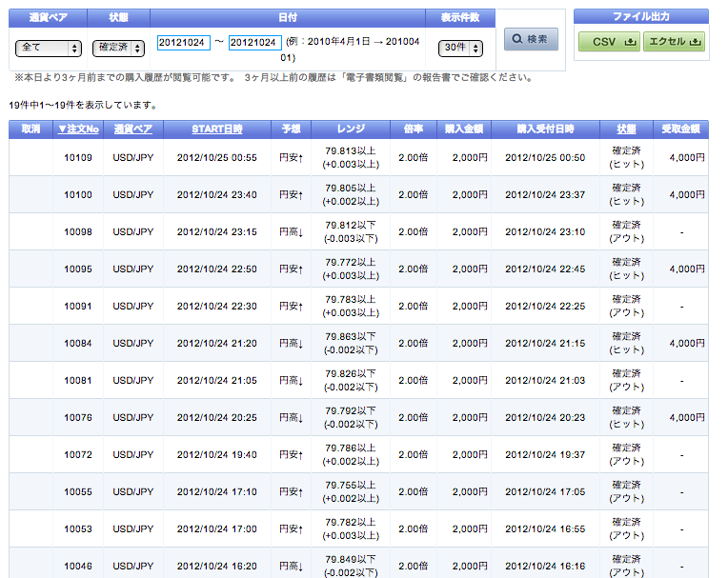Click range value 79.755以上
Screen dimensions: 728x578
click(351, 486)
